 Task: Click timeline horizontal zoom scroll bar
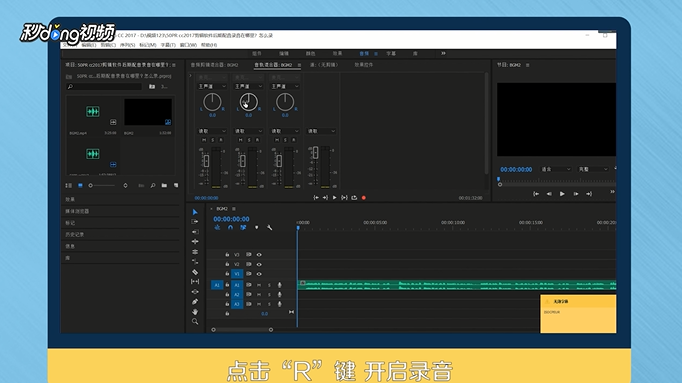(242, 330)
